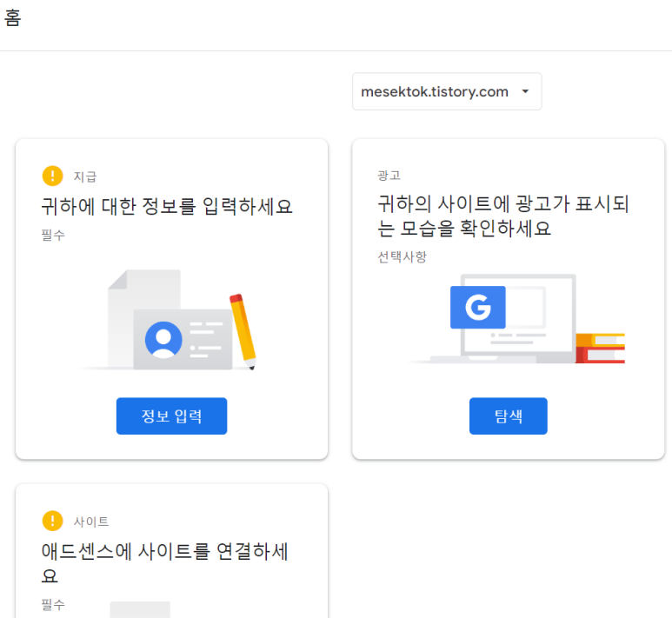The width and height of the screenshot is (672, 618).
Task: Click the 지급 card label
Action: [85, 176]
